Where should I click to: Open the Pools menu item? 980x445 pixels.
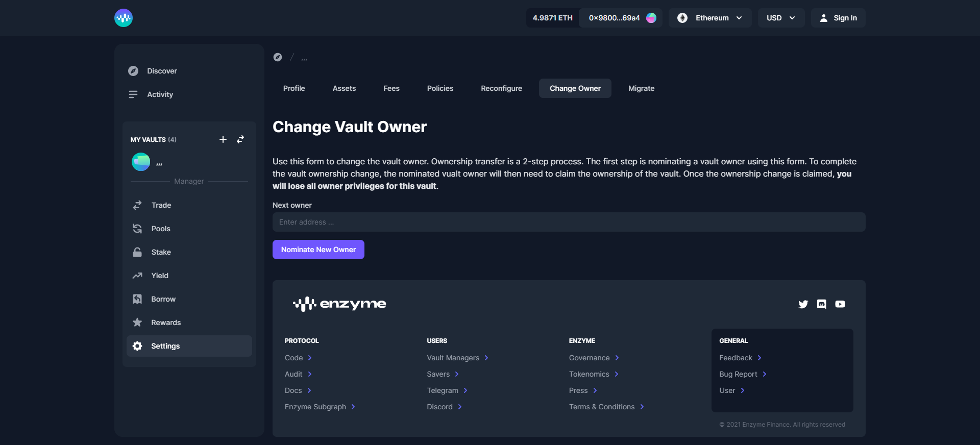189,229
